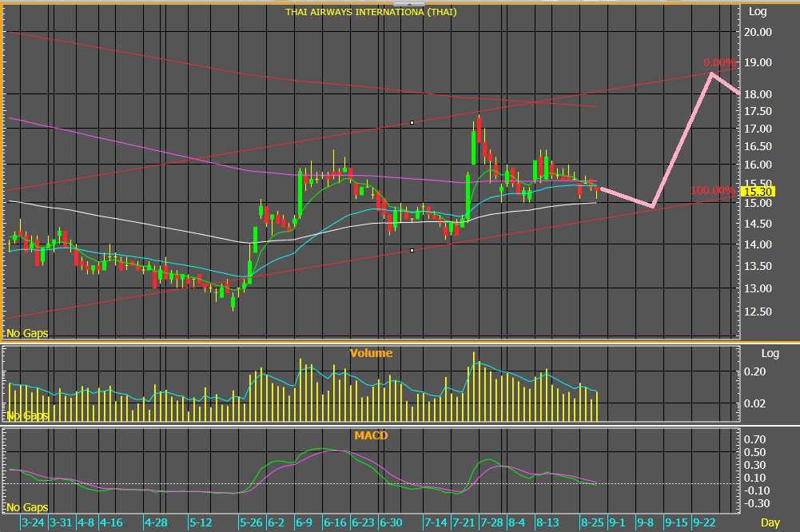Click the 17.00 price axis label
Viewport: 800px width, 532px height.
pyautogui.click(x=758, y=129)
